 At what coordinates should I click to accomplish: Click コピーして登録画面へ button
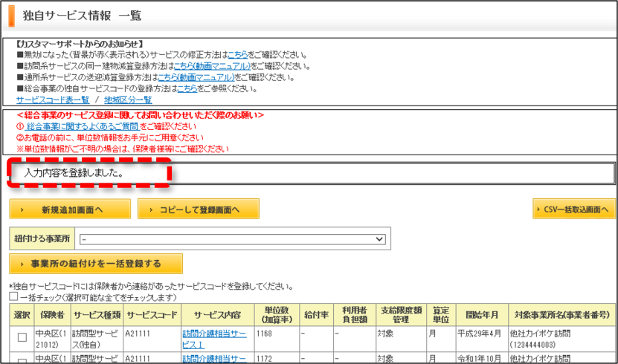(199, 209)
